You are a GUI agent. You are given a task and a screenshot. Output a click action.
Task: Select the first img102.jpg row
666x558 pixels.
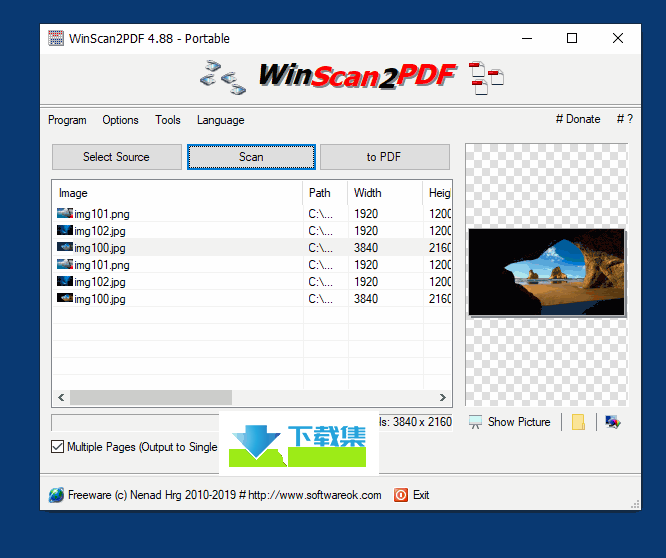252,231
